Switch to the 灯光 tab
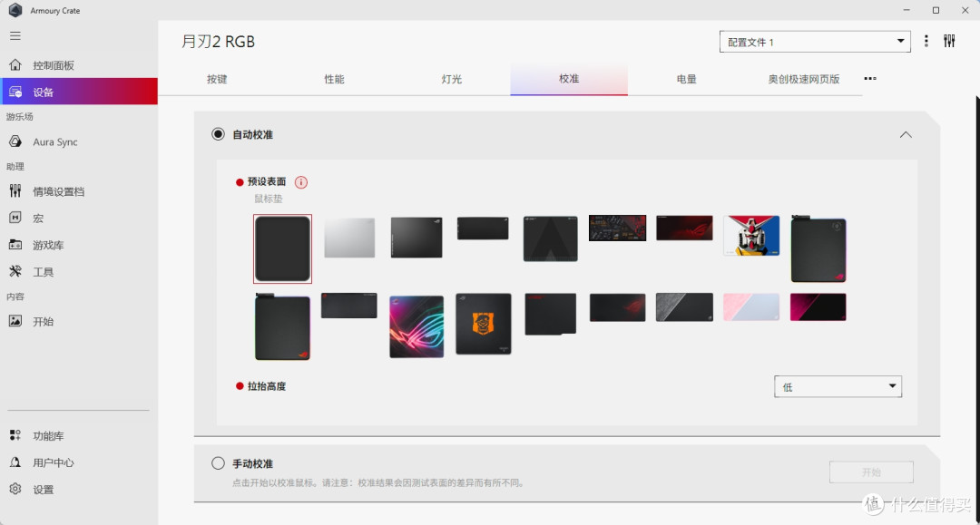The height and width of the screenshot is (525, 980). (451, 79)
